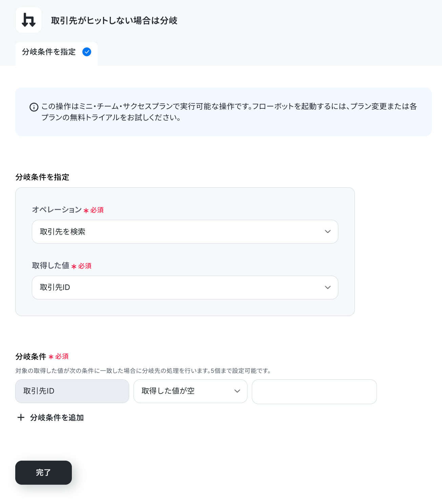Click the title 取引先がヒットしない場合は分岐

[x=114, y=21]
